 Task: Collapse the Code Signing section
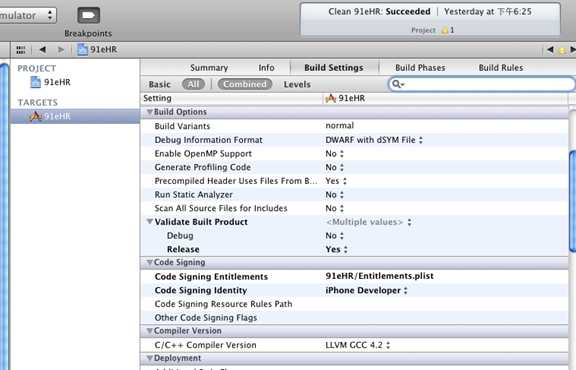pyautogui.click(x=150, y=262)
